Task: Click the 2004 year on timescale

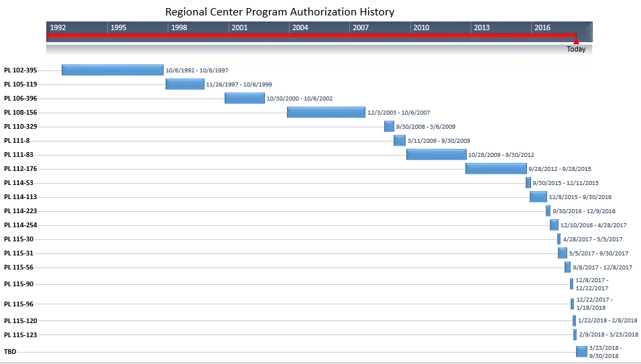Action: point(300,27)
